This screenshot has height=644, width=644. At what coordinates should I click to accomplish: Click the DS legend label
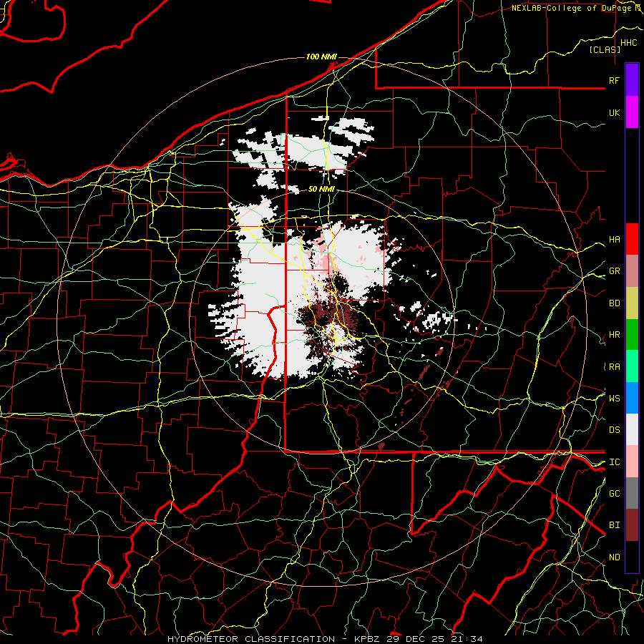615,430
